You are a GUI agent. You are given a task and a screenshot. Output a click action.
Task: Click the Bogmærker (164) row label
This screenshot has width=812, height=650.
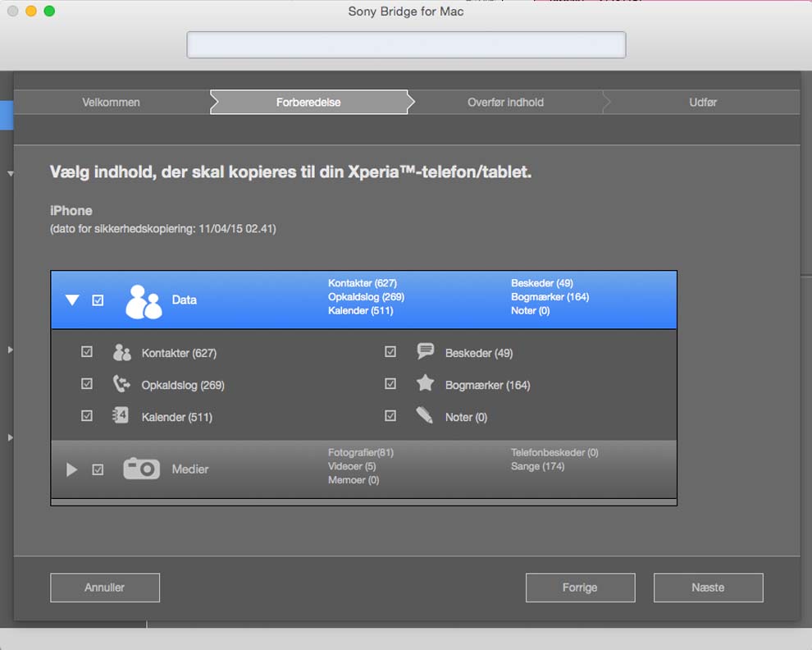[x=488, y=385]
